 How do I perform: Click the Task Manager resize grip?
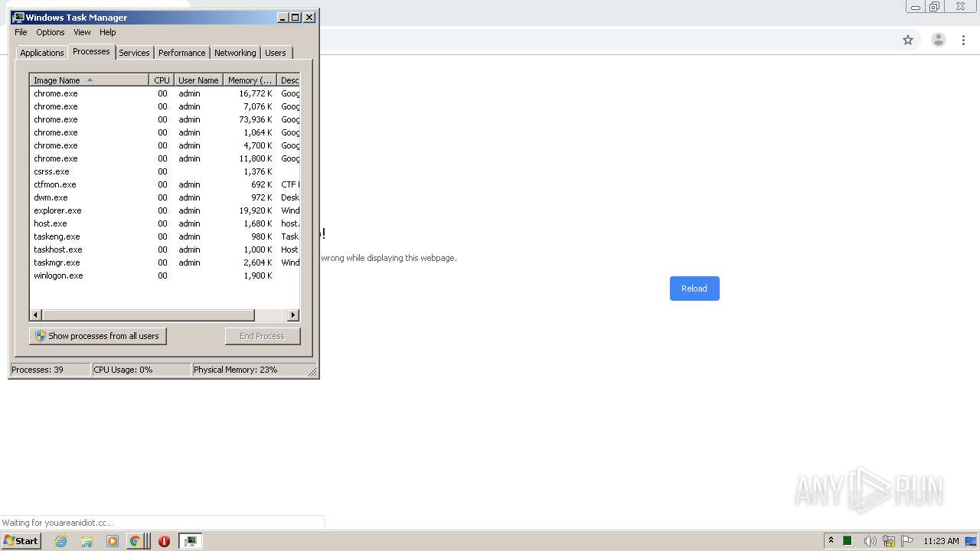point(312,372)
